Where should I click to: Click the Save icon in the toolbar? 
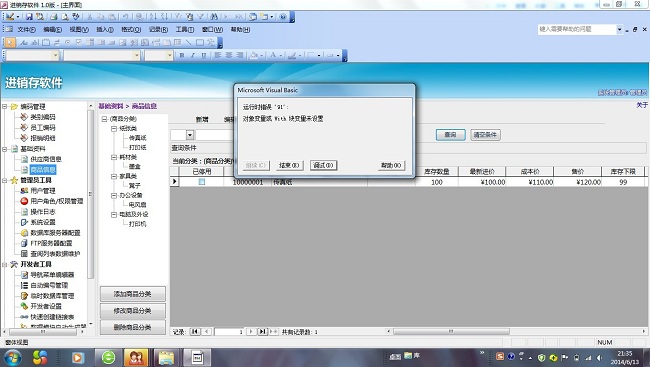click(x=29, y=17)
